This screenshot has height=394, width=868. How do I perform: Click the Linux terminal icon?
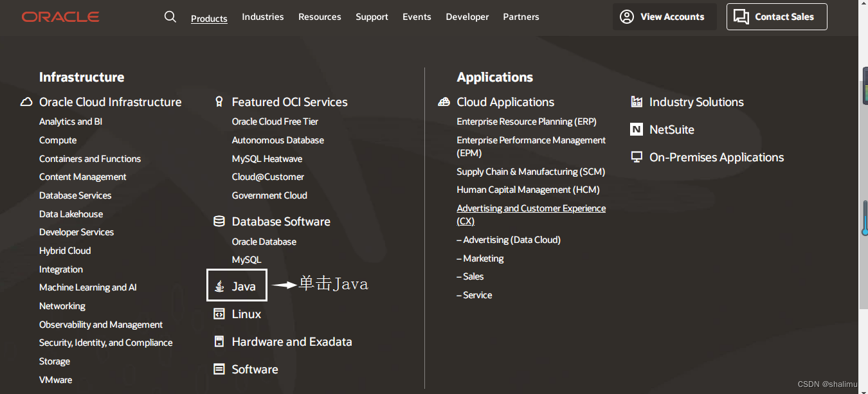(219, 314)
